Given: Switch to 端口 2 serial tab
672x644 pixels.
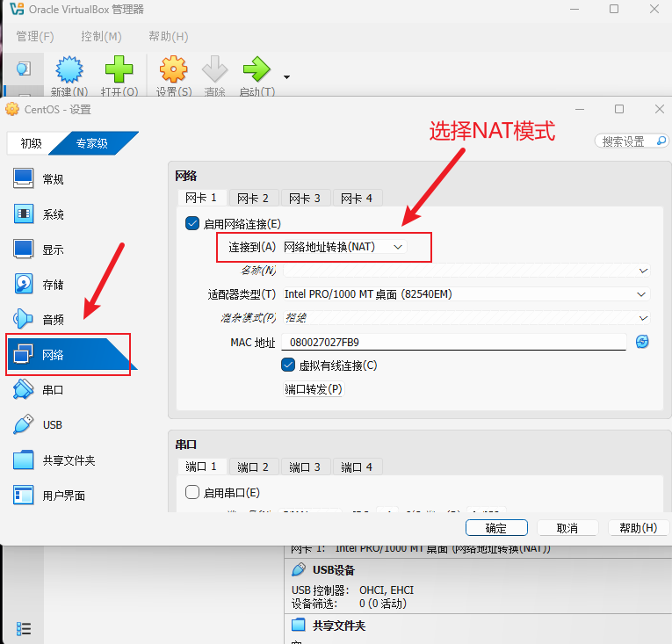Looking at the screenshot, I should click(254, 467).
